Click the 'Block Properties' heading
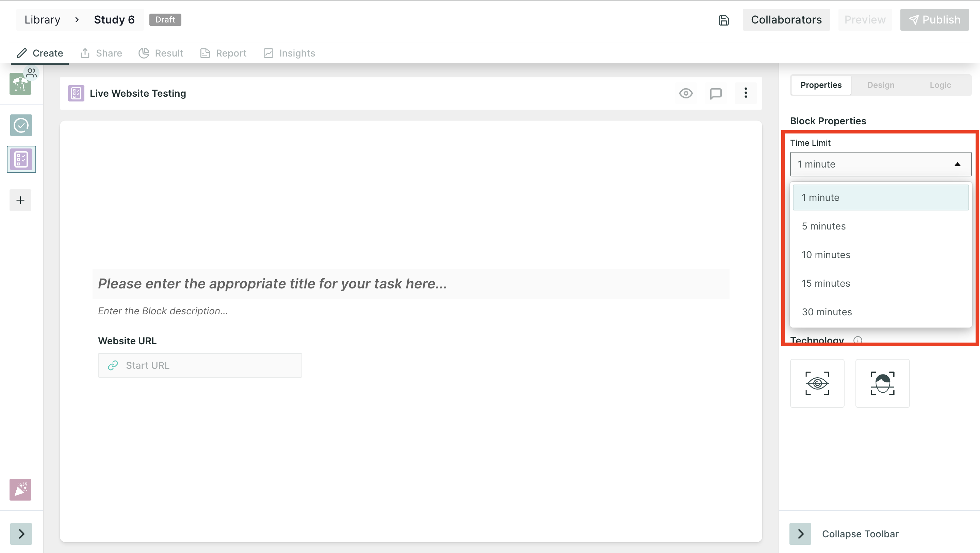This screenshot has height=553, width=980. 828,121
